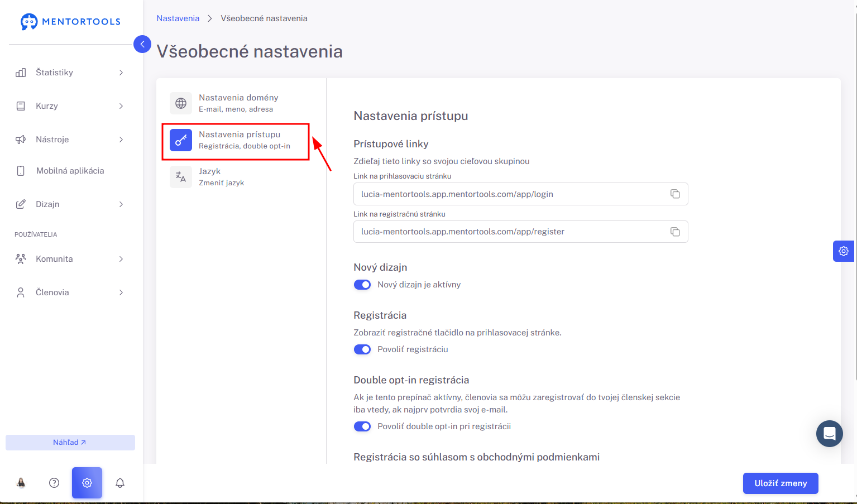Open the Náhľad preview link
The height and width of the screenshot is (504, 857).
pos(70,443)
